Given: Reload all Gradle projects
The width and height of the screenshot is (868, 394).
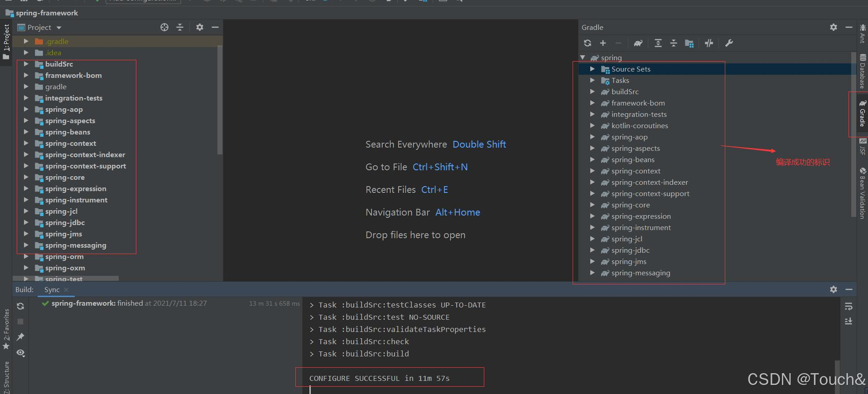Looking at the screenshot, I should pyautogui.click(x=588, y=43).
